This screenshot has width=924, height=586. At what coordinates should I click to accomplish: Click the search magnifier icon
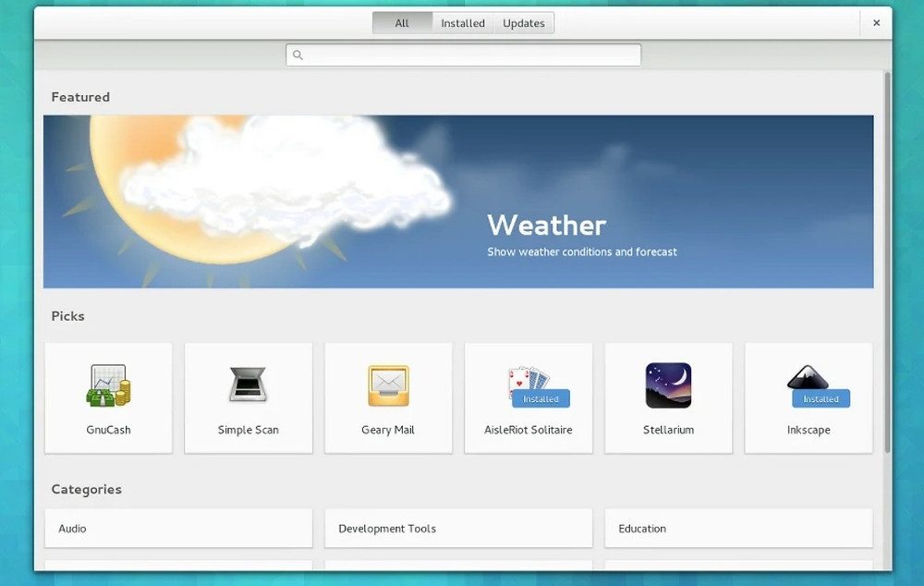(x=298, y=55)
